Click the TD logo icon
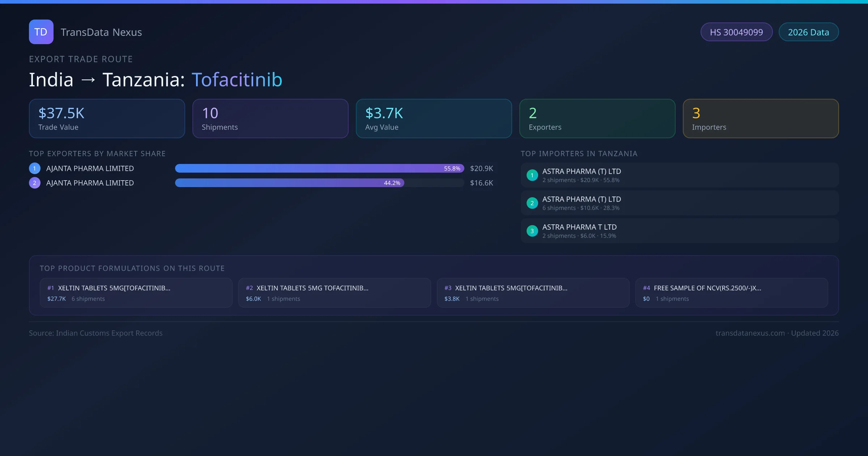The image size is (868, 456). 41,32
